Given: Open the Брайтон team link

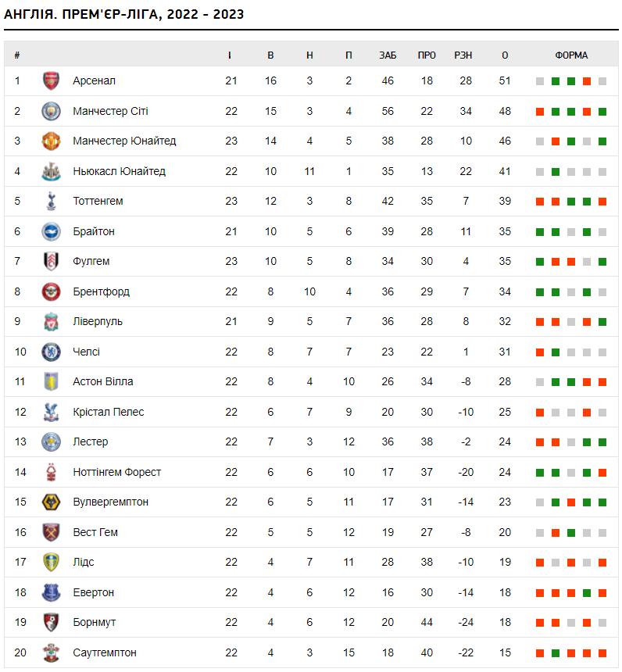Looking at the screenshot, I should (x=94, y=231).
